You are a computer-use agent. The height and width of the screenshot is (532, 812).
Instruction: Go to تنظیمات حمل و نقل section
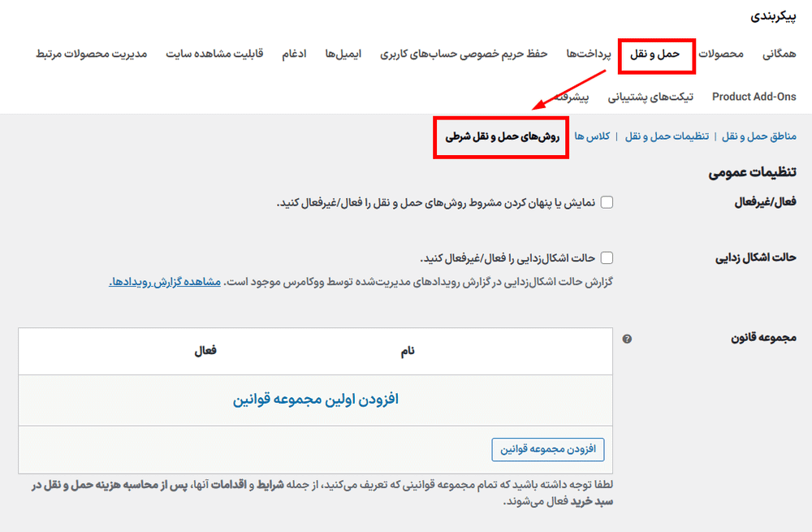click(x=667, y=136)
